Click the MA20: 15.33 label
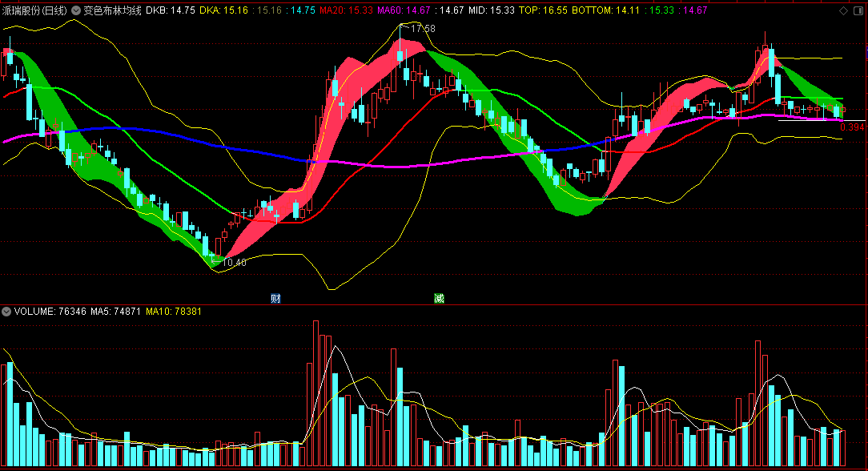 (x=346, y=10)
